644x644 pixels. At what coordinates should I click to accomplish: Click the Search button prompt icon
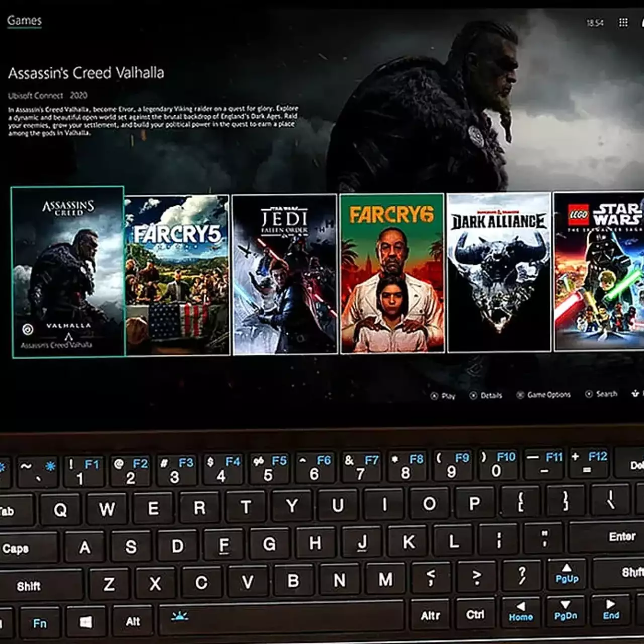[589, 394]
